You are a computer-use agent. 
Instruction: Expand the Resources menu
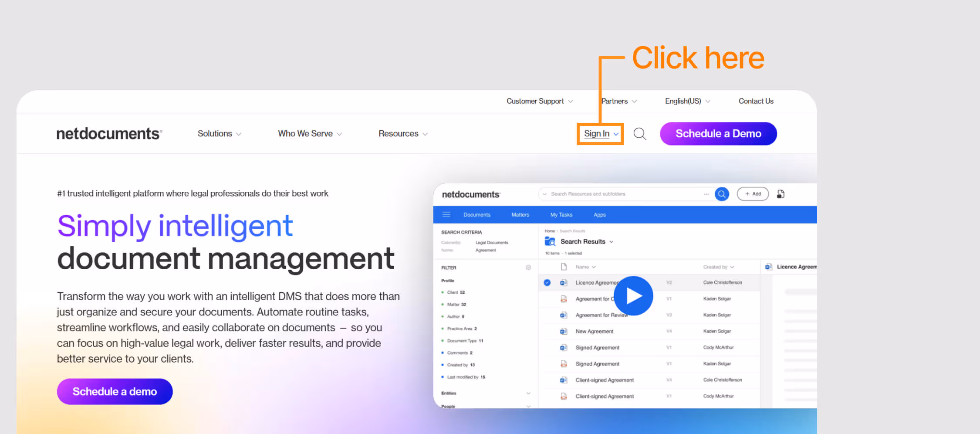point(403,134)
